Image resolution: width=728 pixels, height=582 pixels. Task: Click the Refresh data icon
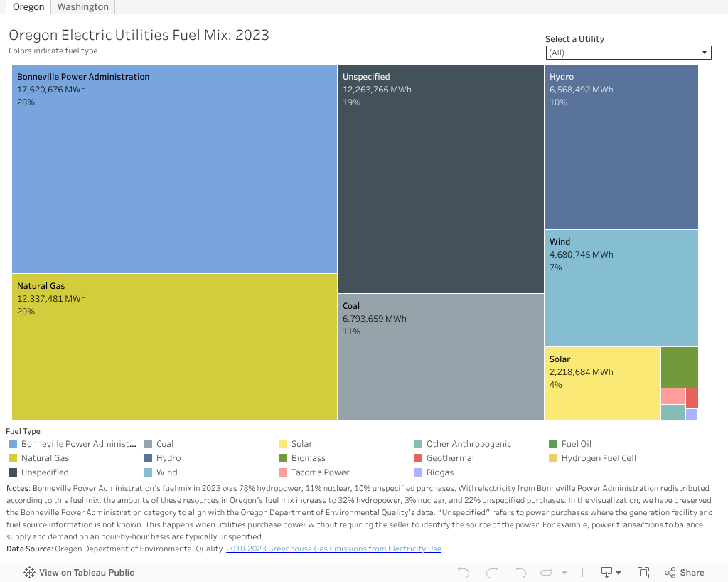tap(547, 573)
